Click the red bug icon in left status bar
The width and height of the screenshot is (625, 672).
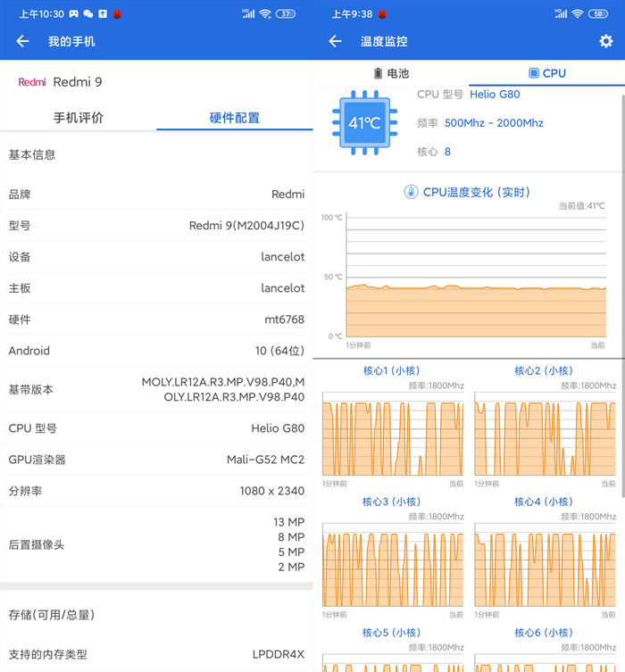[x=117, y=14]
